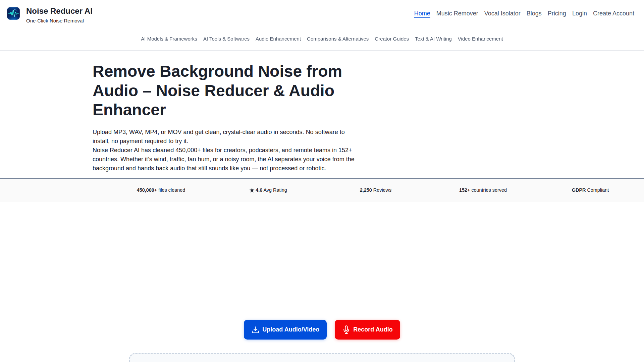Open the Pricing page
644x362 pixels.
(557, 13)
